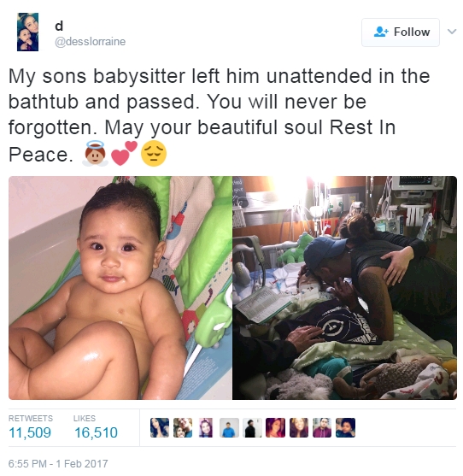Click the first liker avatar with long dark hair
Viewport: 463px width, 476px height.
point(160,427)
